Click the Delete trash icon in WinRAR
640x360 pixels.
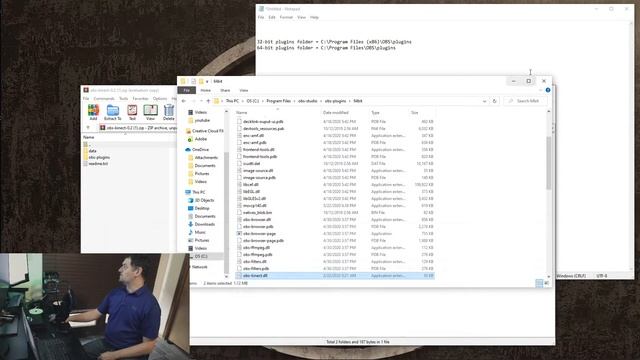click(169, 112)
